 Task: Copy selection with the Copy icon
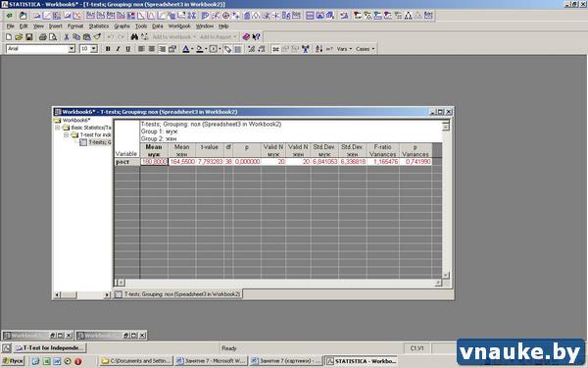pyautogui.click(x=76, y=37)
